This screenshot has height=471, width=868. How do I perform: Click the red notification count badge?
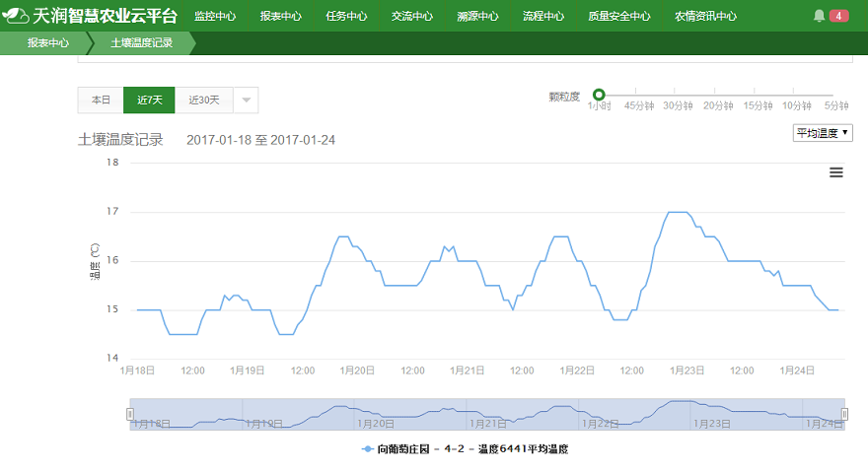point(838,16)
